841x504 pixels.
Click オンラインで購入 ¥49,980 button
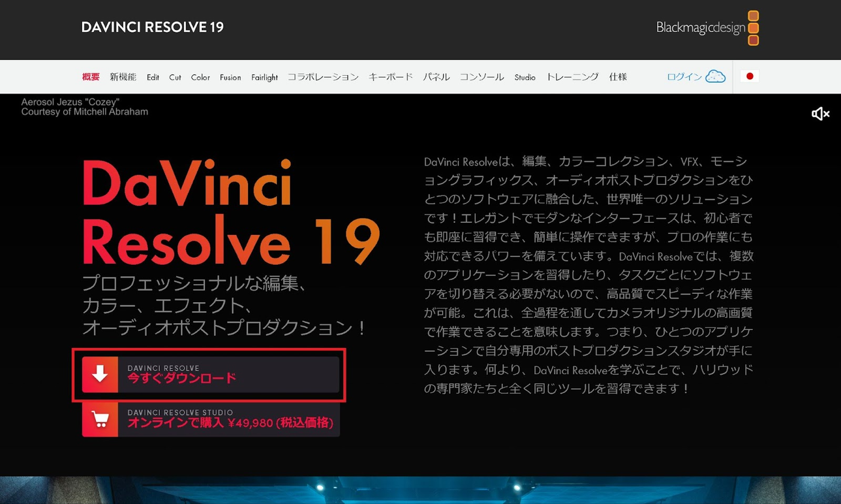[211, 419]
